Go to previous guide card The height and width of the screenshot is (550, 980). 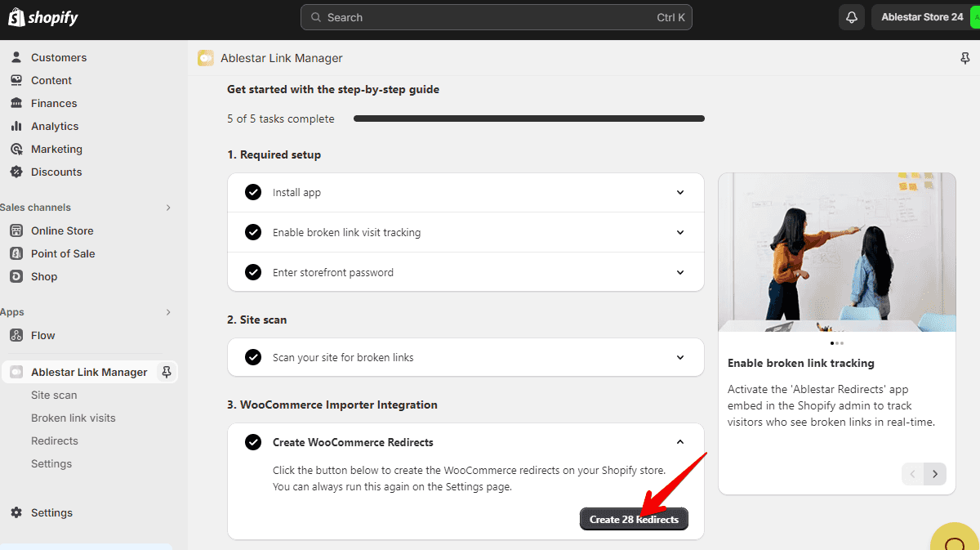913,474
